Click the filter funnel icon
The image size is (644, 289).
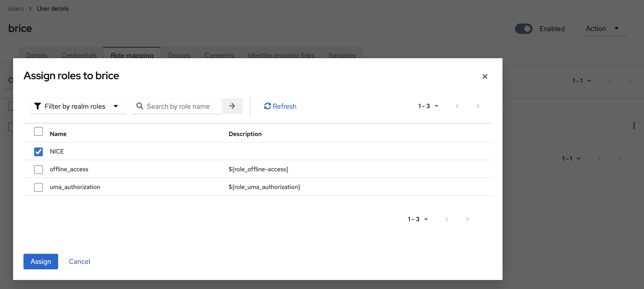38,106
